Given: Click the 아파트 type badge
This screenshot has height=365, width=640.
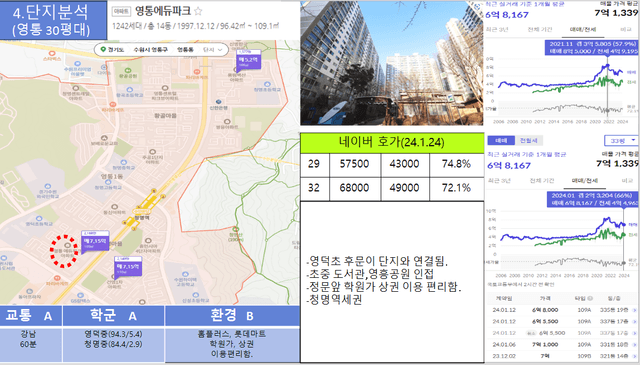Looking at the screenshot, I should (x=121, y=11).
